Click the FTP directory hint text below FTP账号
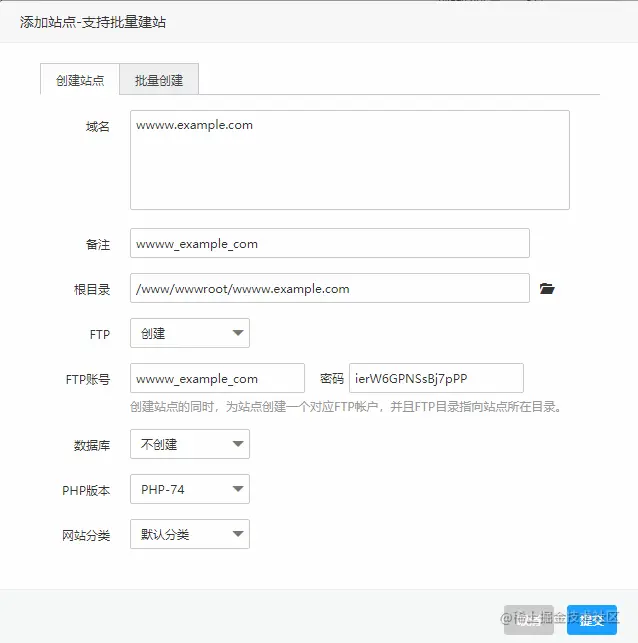638x643 pixels. [346, 407]
